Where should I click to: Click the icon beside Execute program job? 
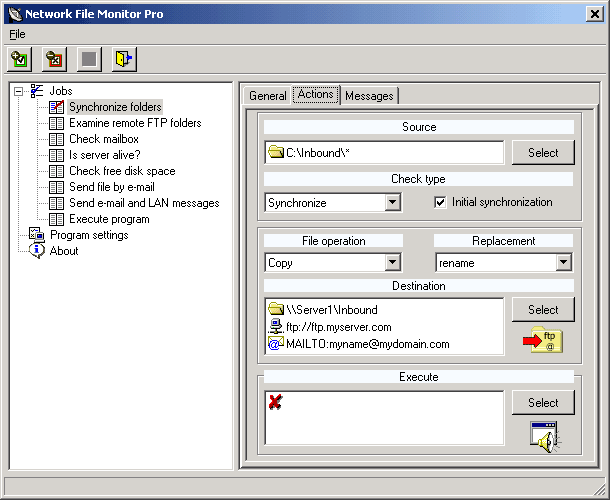tap(56, 219)
